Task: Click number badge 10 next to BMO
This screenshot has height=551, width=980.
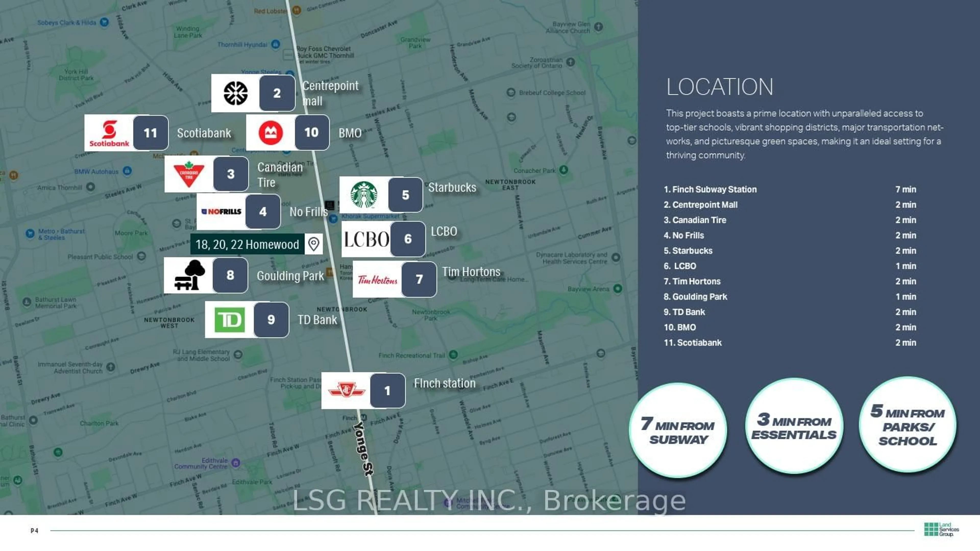Action: pos(312,132)
